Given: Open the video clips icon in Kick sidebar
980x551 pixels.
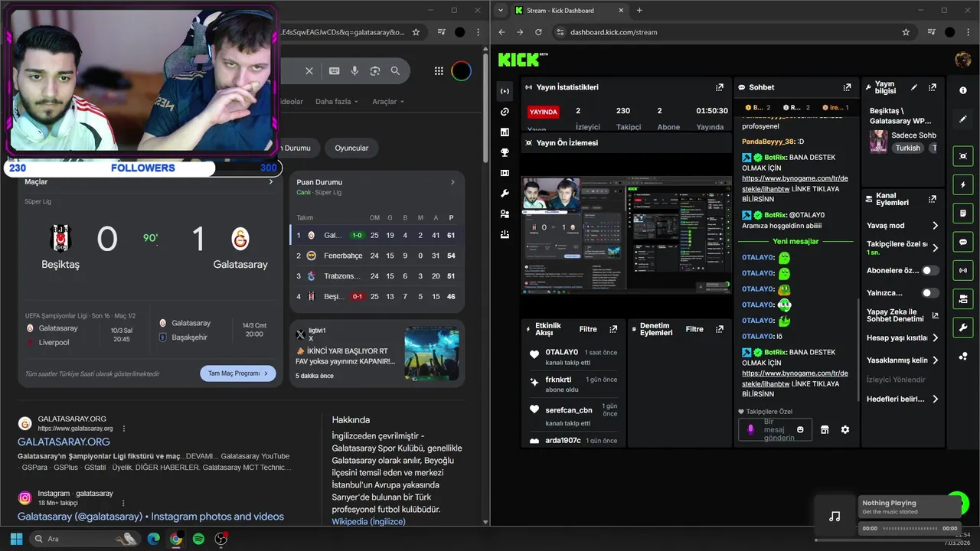Looking at the screenshot, I should [505, 173].
